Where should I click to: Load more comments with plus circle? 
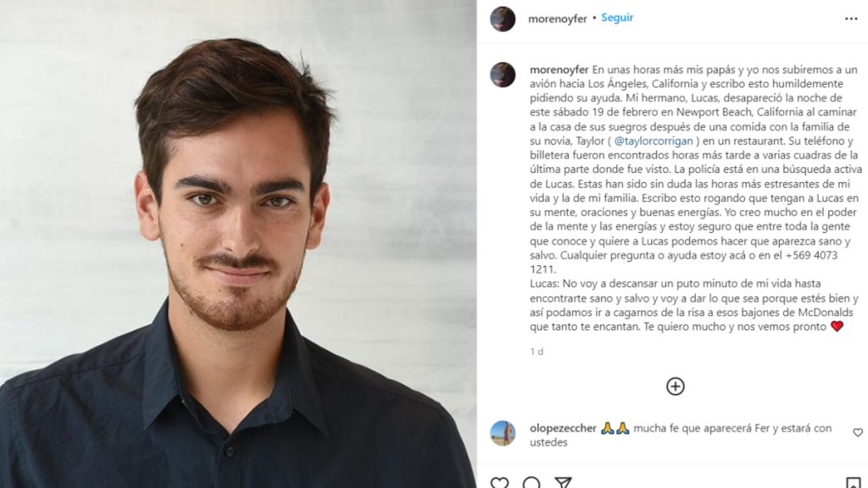[675, 386]
